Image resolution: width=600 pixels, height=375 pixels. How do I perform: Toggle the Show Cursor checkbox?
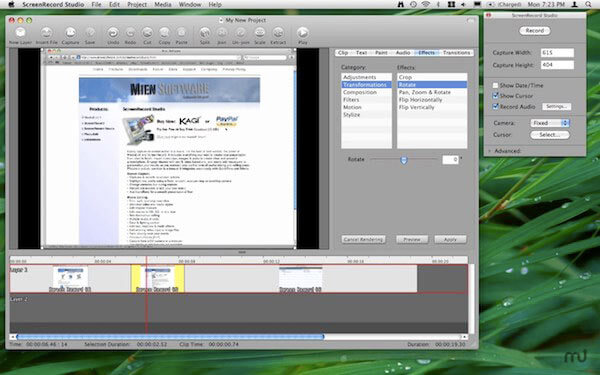(x=495, y=96)
